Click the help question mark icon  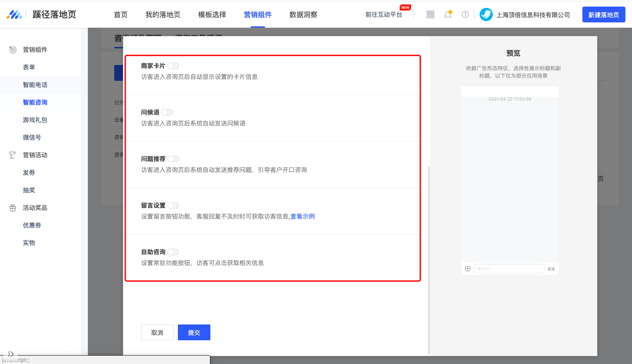point(465,14)
